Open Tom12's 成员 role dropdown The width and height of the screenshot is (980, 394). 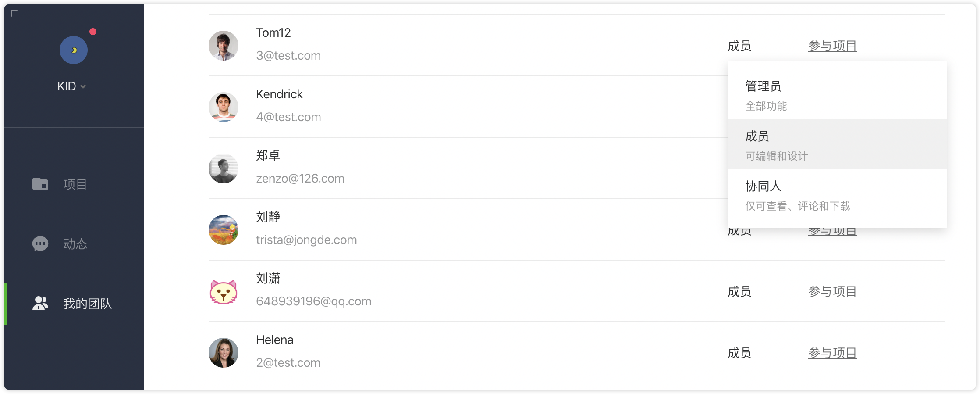739,46
